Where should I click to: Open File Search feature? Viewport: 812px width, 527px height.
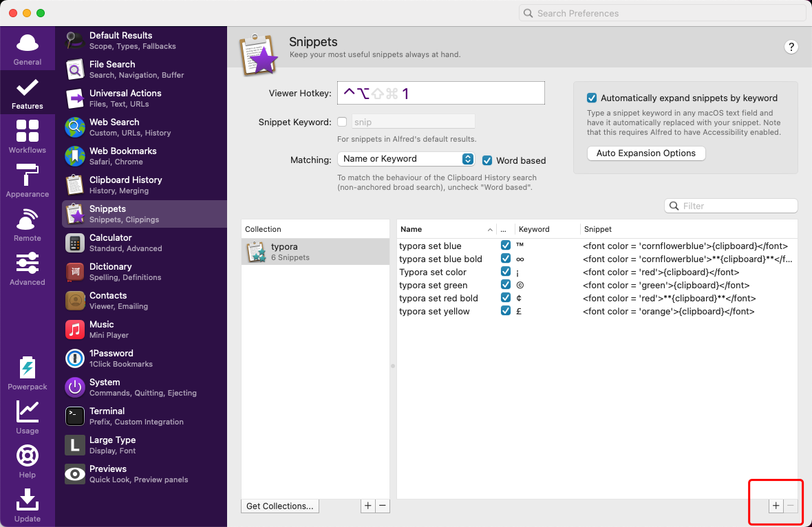[x=144, y=69]
